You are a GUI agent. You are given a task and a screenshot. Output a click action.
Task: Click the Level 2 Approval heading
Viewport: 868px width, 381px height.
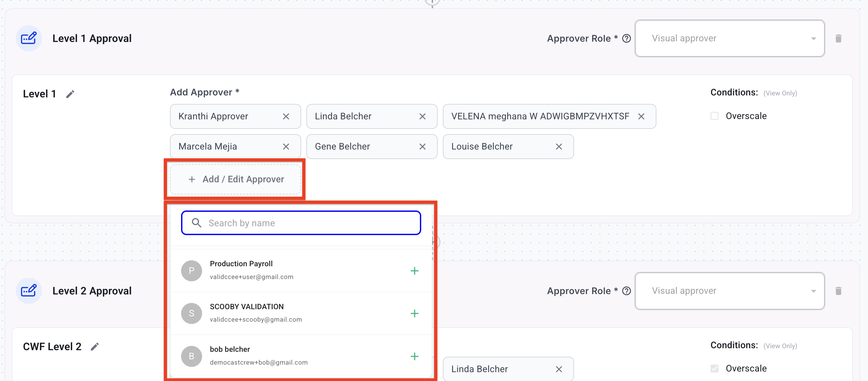pyautogui.click(x=92, y=291)
